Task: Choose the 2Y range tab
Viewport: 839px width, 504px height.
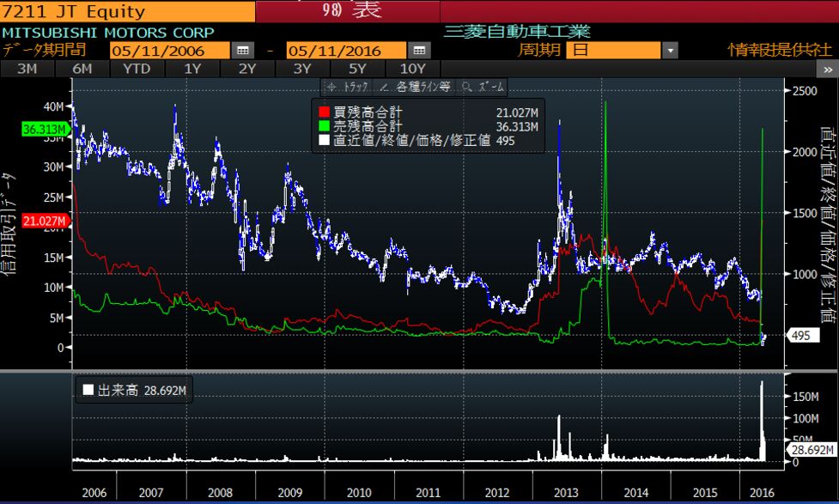Action: point(247,69)
